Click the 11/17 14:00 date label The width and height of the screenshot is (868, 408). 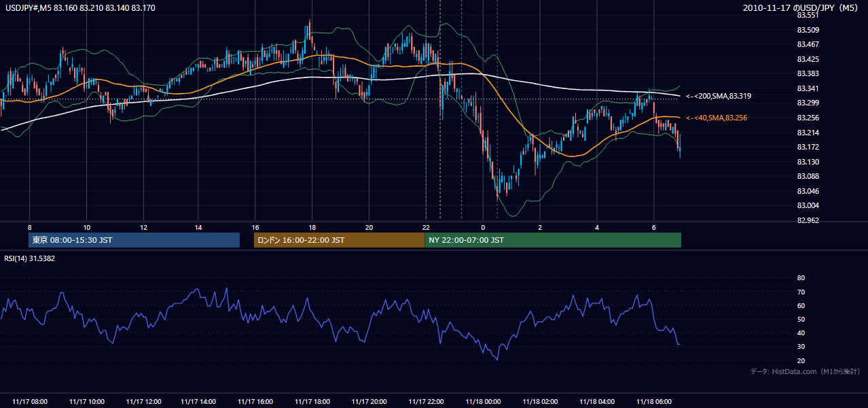(x=200, y=402)
